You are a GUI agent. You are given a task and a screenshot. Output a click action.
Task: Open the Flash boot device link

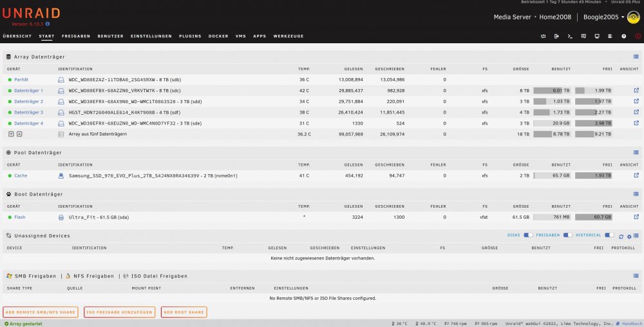click(20, 217)
